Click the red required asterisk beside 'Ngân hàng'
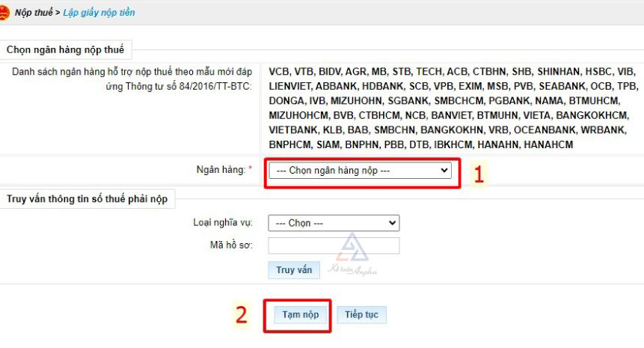The width and height of the screenshot is (644, 348). (x=250, y=171)
